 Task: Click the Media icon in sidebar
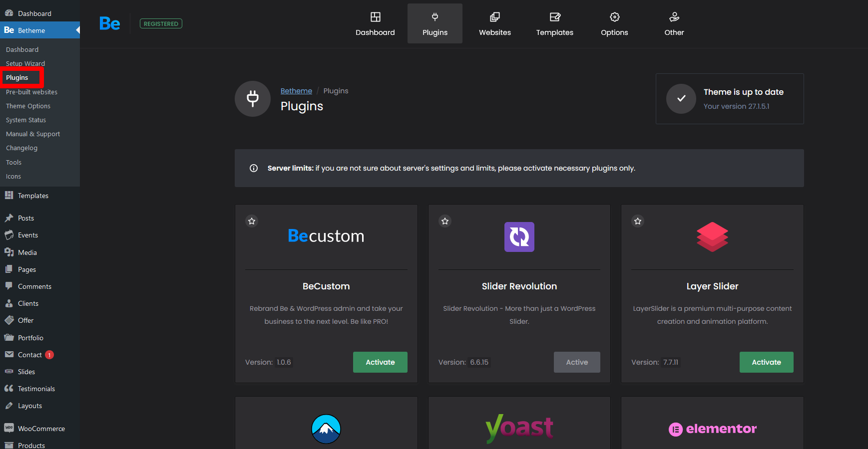[x=9, y=252]
